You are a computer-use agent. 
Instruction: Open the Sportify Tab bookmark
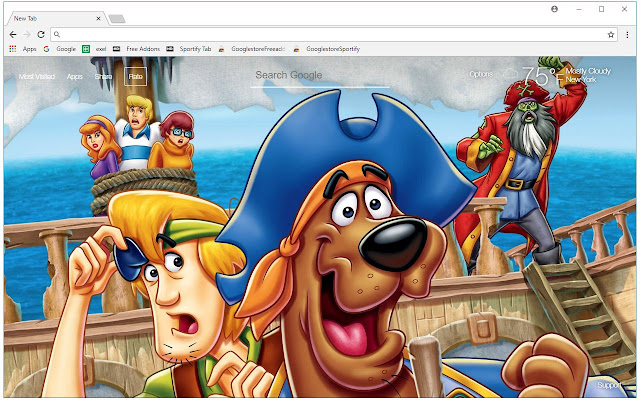(196, 49)
